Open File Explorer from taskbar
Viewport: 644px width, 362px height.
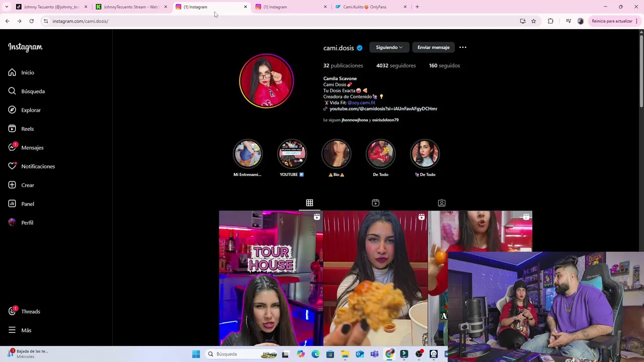point(345,354)
